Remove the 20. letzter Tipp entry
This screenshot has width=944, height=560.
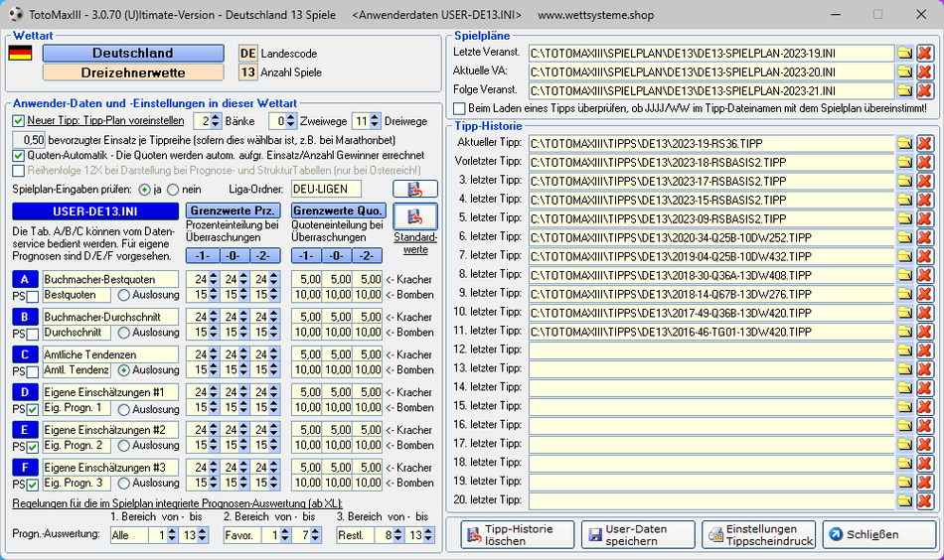pos(924,500)
